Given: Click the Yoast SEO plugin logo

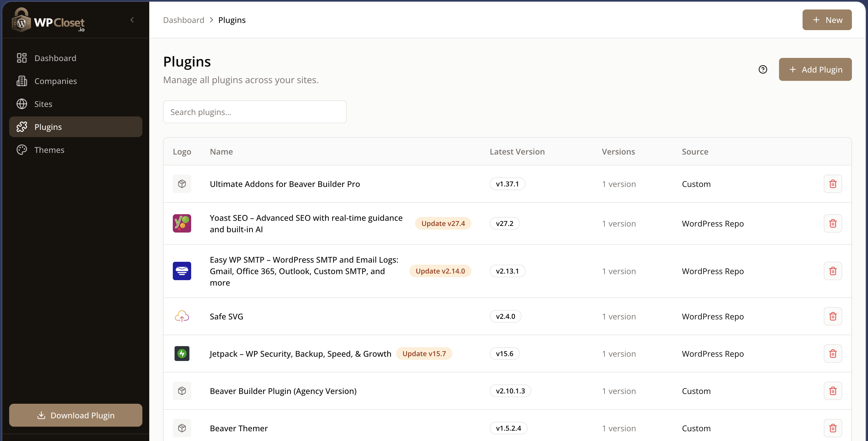Looking at the screenshot, I should (x=182, y=224).
